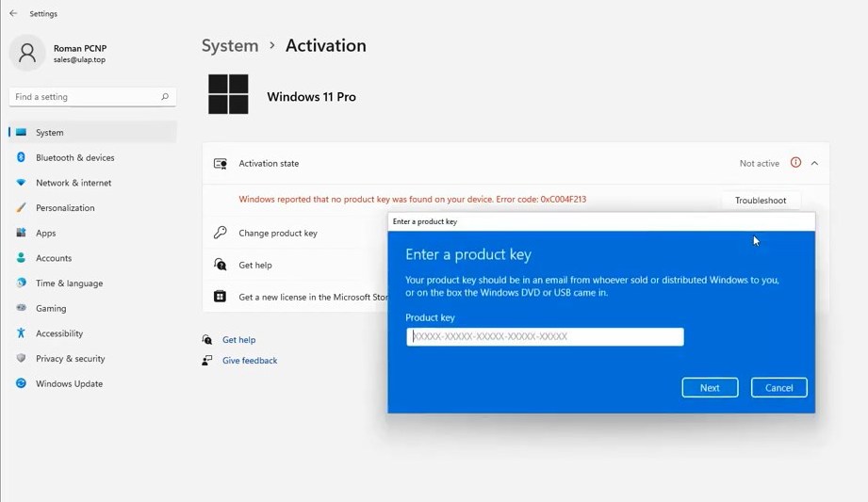Click the Personalization paintbrush icon
Viewport: 868px width, 502px height.
click(x=21, y=207)
